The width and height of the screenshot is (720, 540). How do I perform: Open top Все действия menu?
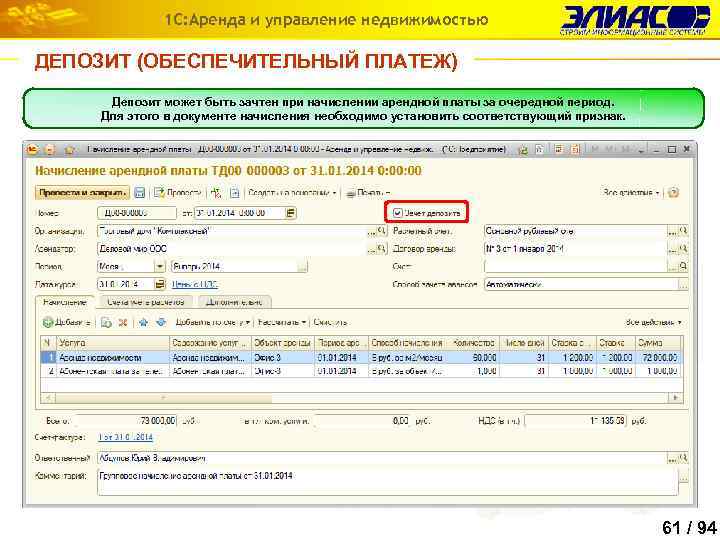(631, 193)
